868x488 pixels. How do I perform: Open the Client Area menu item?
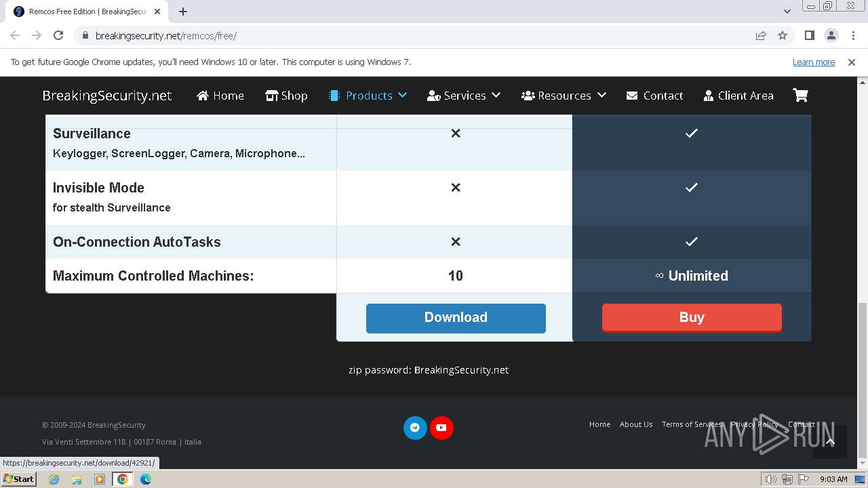(x=738, y=96)
